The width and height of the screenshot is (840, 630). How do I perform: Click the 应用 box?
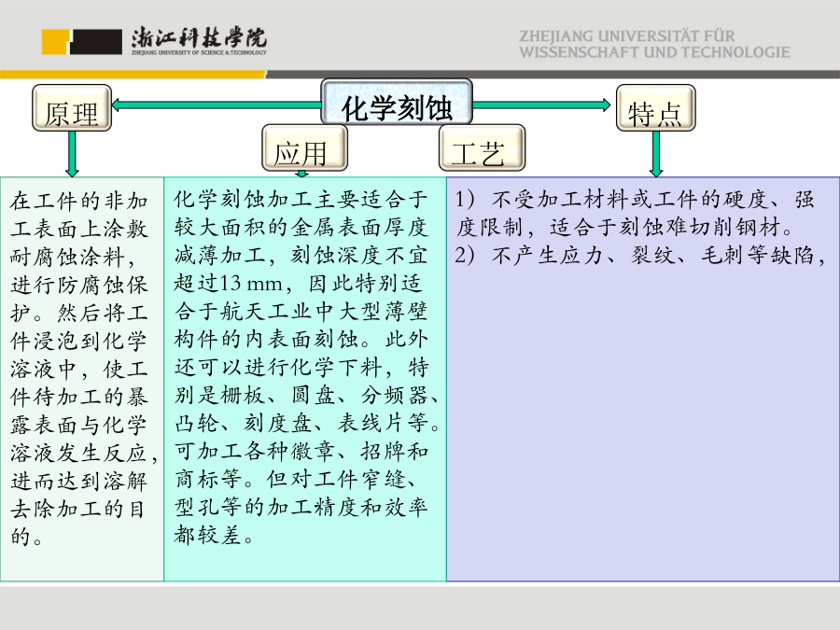click(304, 147)
